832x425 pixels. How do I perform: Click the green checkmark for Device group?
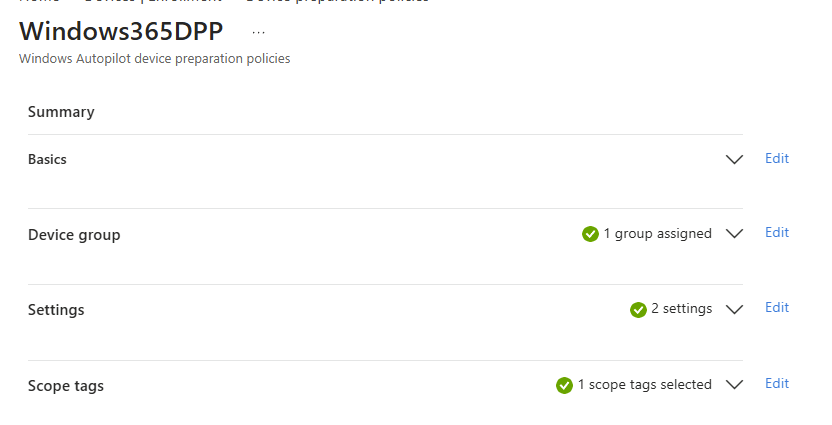click(590, 234)
